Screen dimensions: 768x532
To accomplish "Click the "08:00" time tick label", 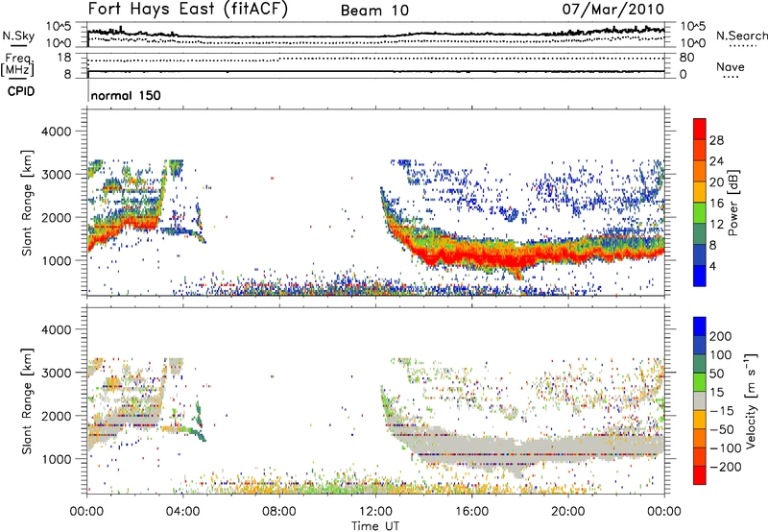I will click(x=279, y=512).
